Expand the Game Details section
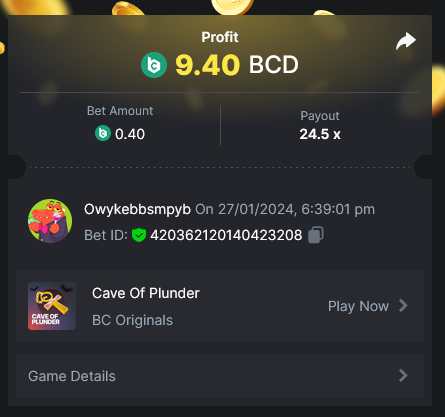The height and width of the screenshot is (417, 445). (x=220, y=376)
